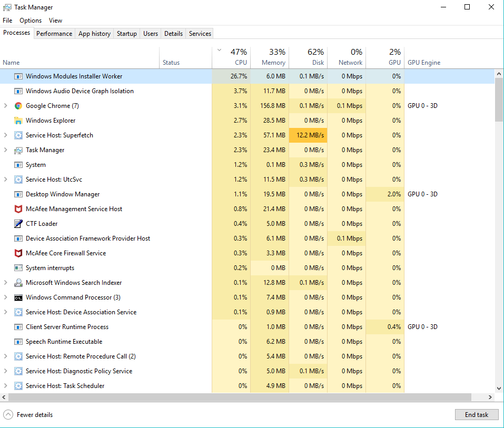Image resolution: width=504 pixels, height=428 pixels.
Task: Click the 156.8 MB Chrome memory value
Action: [273, 106]
